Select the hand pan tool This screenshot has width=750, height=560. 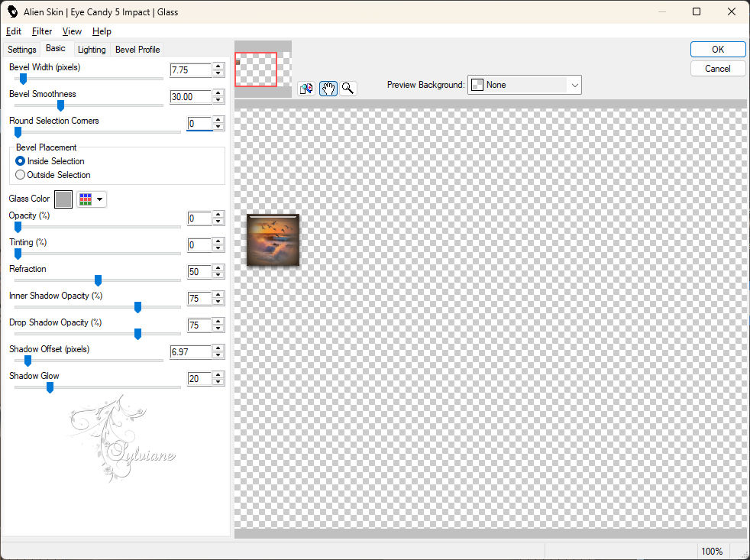coord(328,89)
